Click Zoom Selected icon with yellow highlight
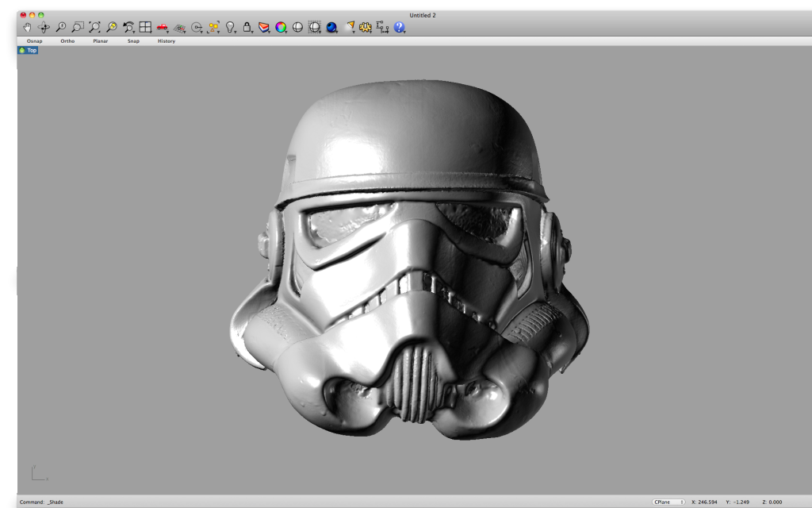The image size is (812, 508). [111, 27]
